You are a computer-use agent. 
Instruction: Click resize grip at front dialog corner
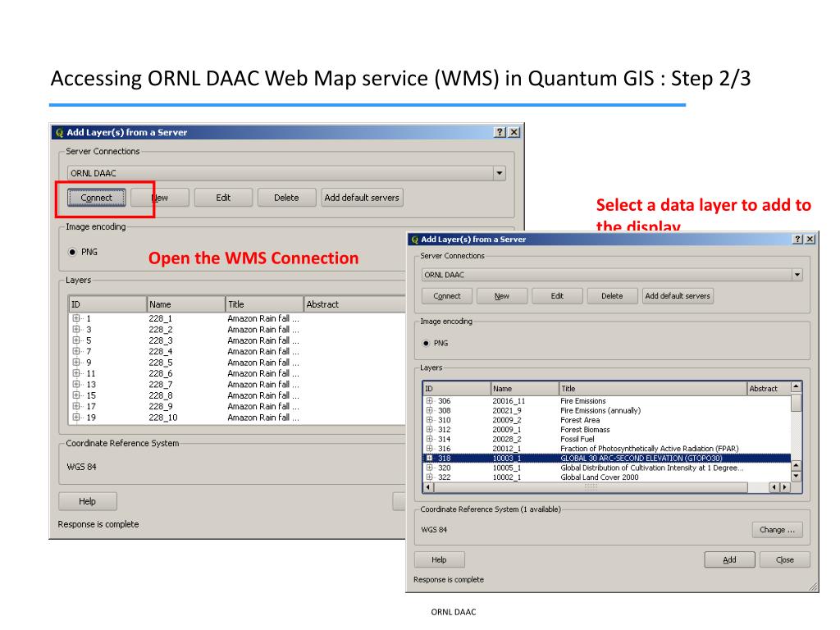[814, 587]
